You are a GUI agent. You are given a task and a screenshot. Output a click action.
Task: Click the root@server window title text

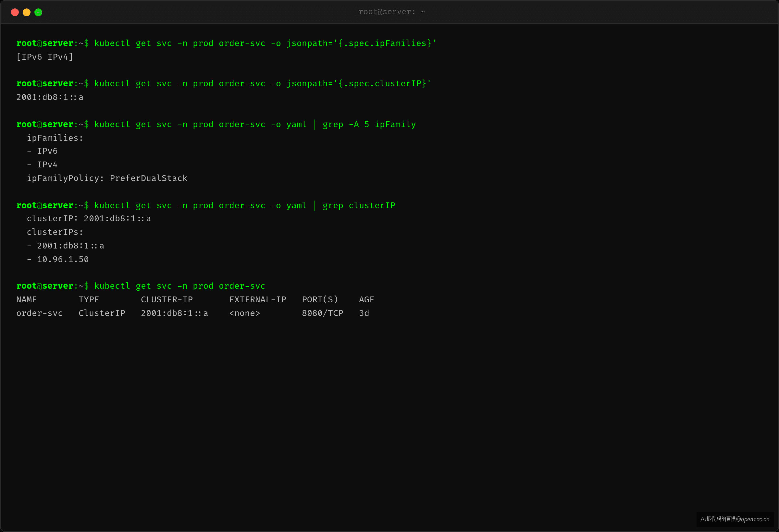[392, 12]
